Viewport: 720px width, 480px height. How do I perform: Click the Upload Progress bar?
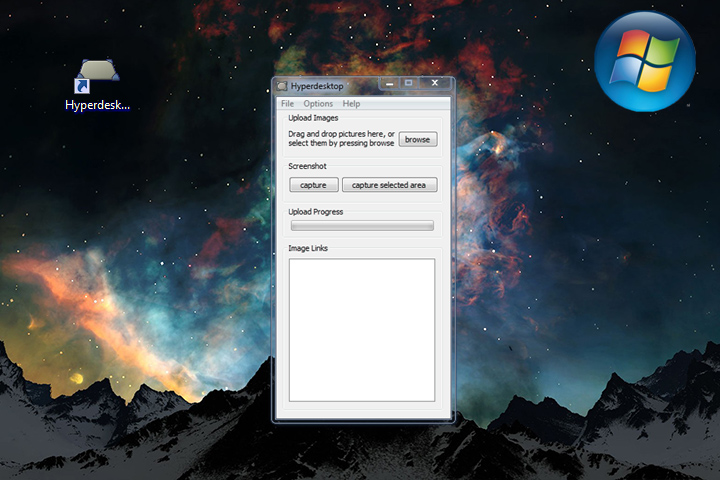pos(362,226)
